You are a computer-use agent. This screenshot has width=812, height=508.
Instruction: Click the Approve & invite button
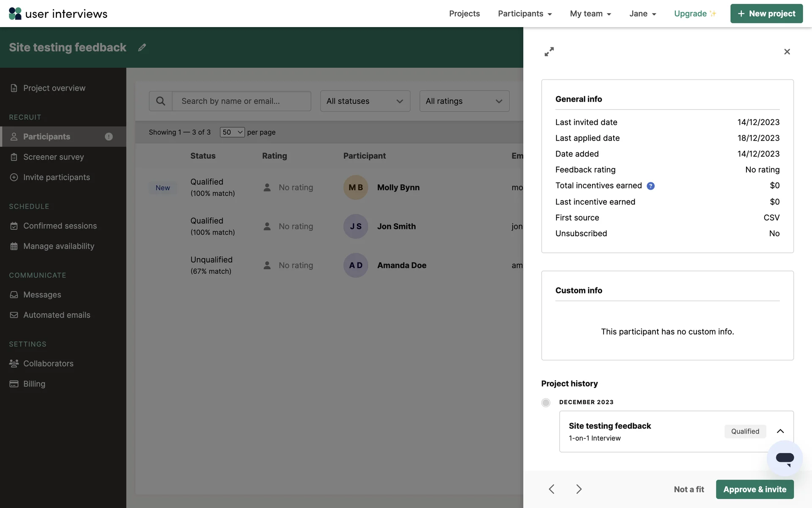(x=754, y=489)
